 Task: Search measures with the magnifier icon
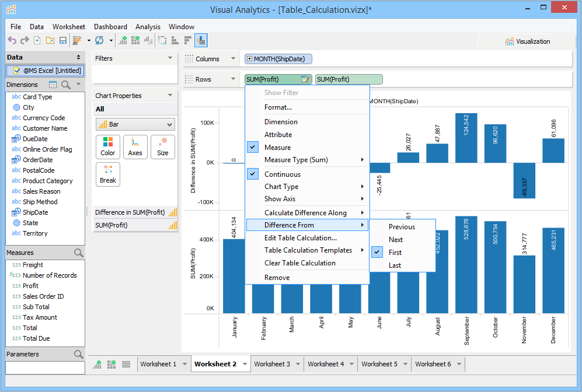[78, 253]
